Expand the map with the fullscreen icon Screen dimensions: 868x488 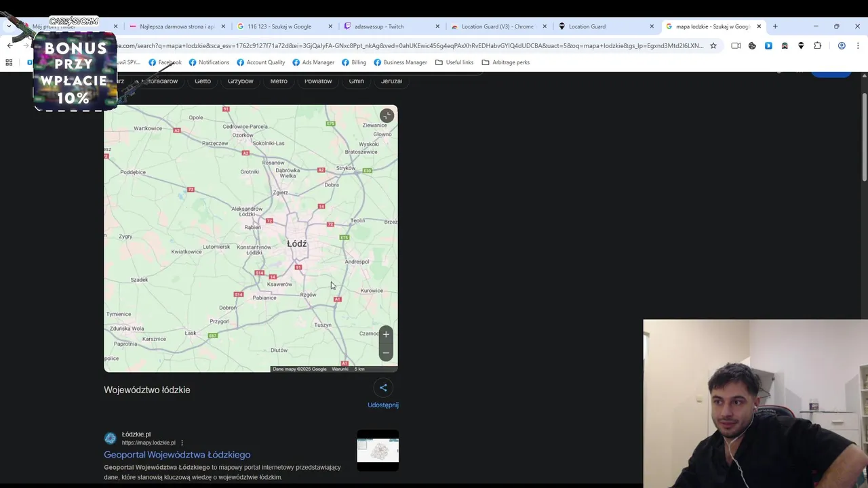pos(387,116)
